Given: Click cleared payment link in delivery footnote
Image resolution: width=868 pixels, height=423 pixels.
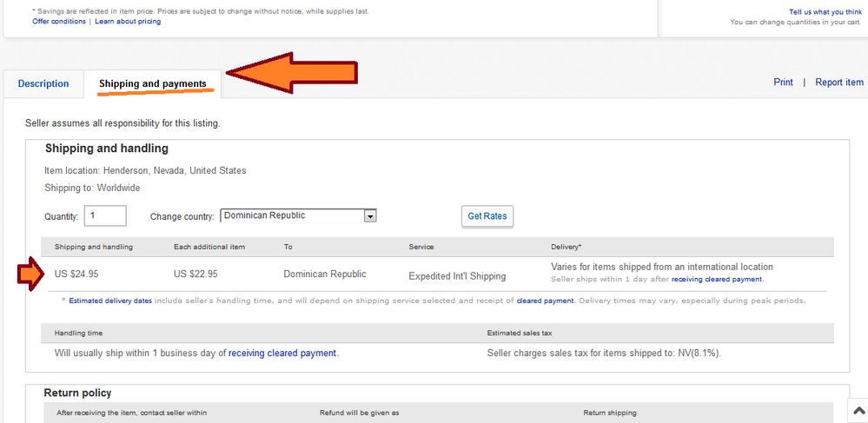Looking at the screenshot, I should point(545,301).
